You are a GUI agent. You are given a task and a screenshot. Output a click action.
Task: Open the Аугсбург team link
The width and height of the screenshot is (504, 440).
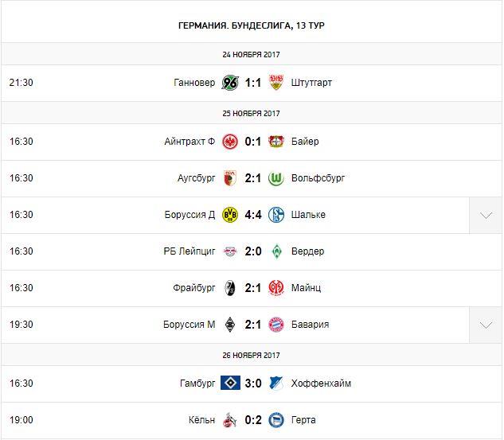click(x=196, y=178)
